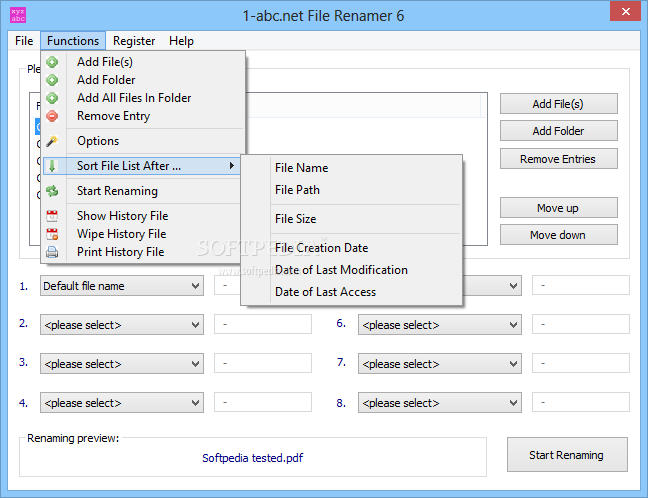Click the Remove Entries button
The height and width of the screenshot is (498, 648).
point(559,159)
